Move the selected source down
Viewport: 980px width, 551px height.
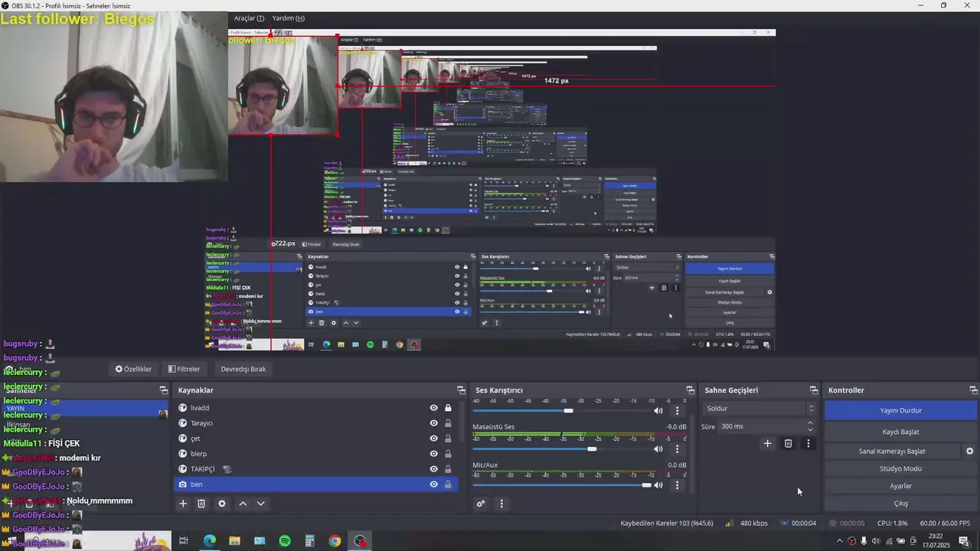(x=261, y=504)
